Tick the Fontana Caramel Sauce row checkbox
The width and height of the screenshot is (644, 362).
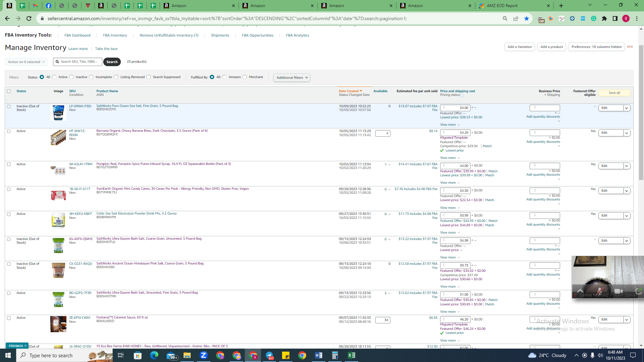point(9,318)
